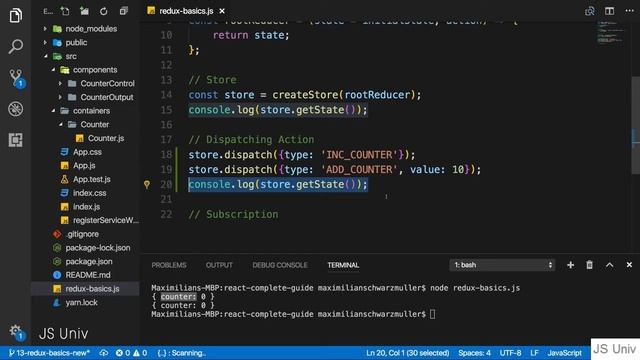Open Counter.js in the explorer
The height and width of the screenshot is (360, 640).
coord(85,138)
